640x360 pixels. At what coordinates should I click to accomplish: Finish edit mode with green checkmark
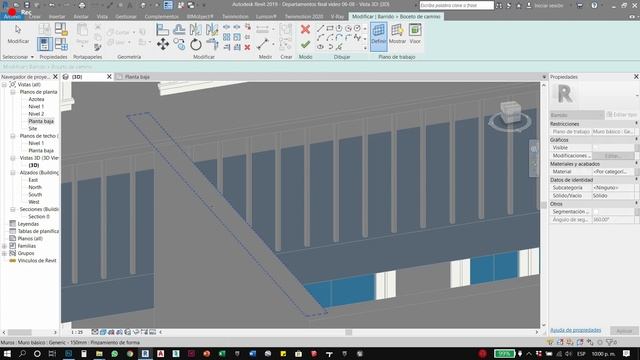(x=305, y=44)
